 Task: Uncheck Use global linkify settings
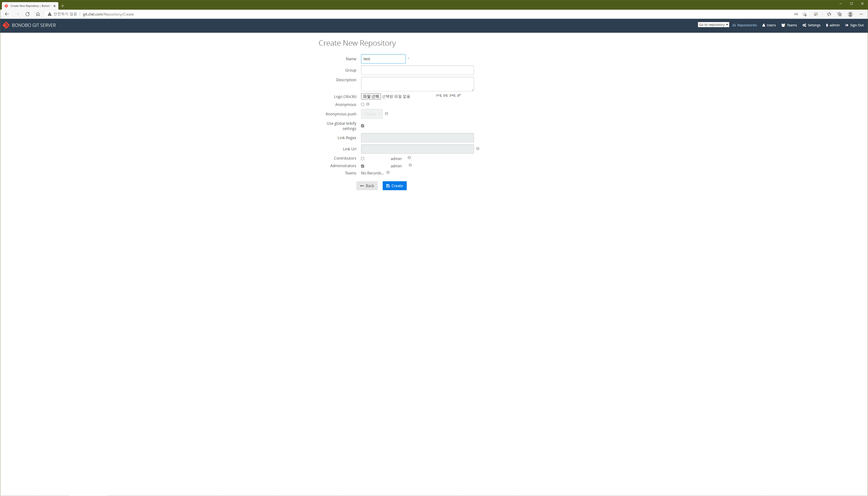pos(363,126)
